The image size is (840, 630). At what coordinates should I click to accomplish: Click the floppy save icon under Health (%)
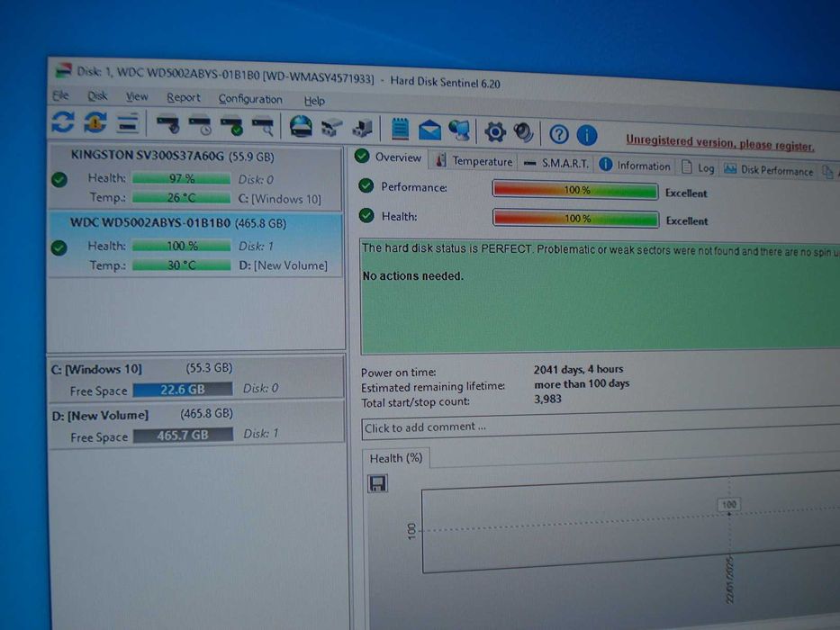point(377,484)
